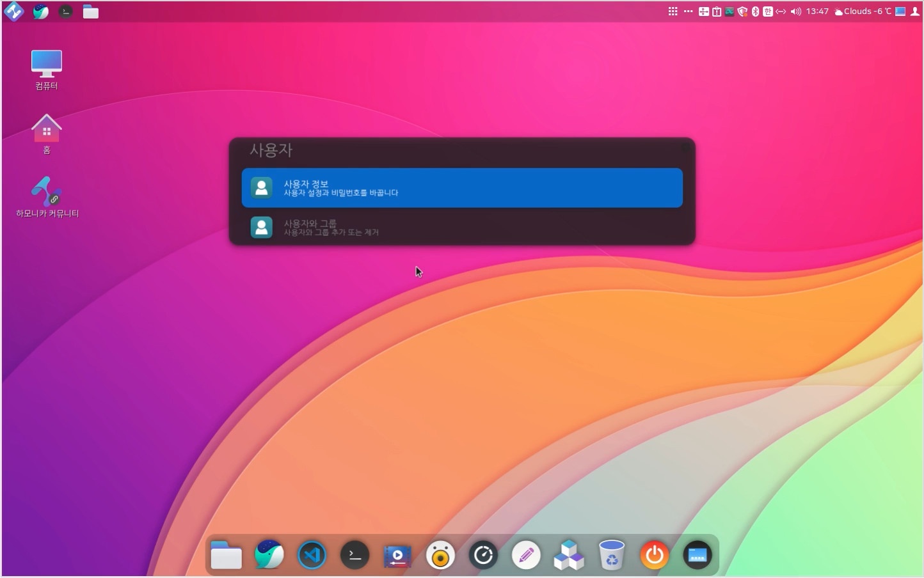Open the video player dock icon
The image size is (924, 578).
pyautogui.click(x=397, y=555)
